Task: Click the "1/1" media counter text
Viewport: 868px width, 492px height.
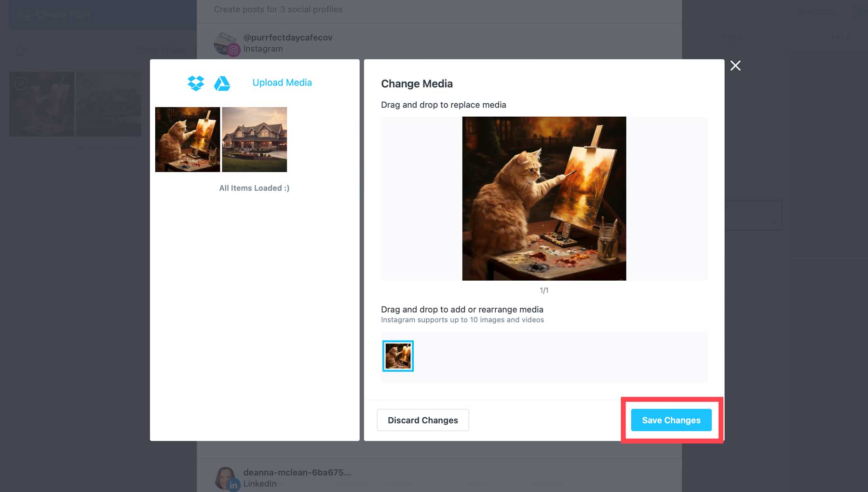Action: pyautogui.click(x=544, y=290)
